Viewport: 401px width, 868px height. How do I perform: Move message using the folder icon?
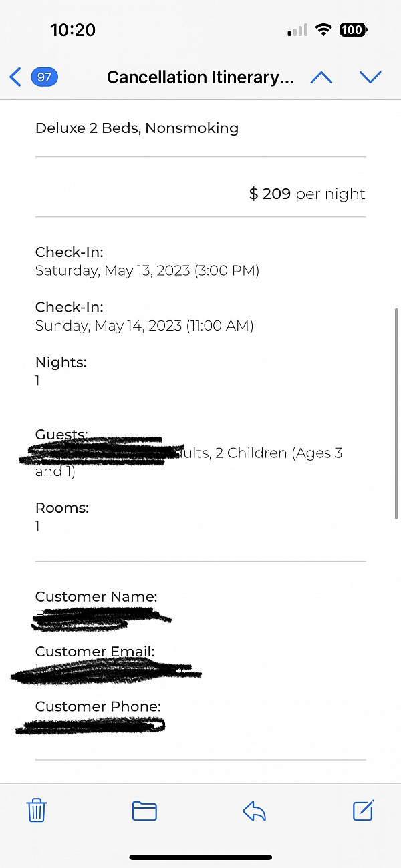144,811
